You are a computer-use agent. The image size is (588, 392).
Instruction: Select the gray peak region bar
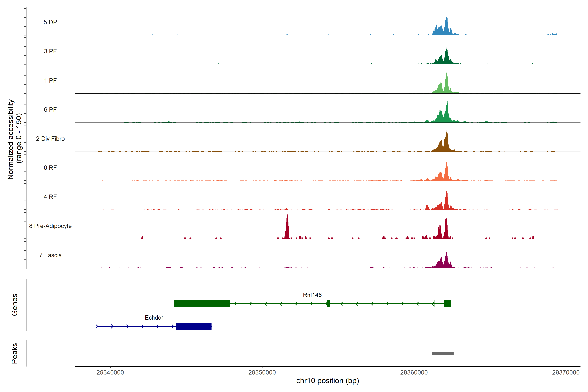point(443,353)
